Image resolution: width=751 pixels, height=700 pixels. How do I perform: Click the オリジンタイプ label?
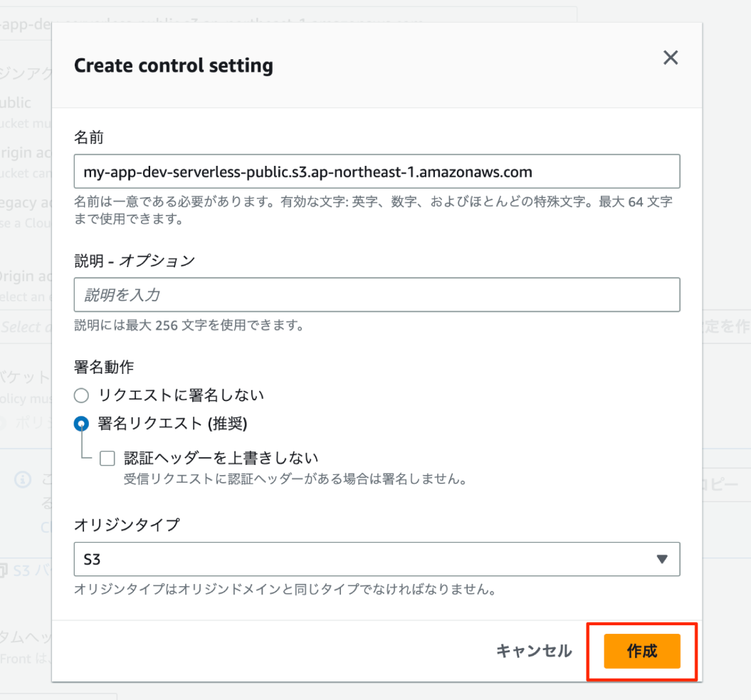127,525
